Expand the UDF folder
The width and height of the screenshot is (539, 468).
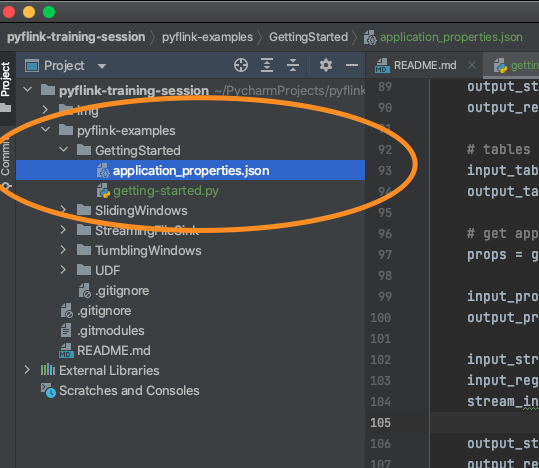(63, 270)
